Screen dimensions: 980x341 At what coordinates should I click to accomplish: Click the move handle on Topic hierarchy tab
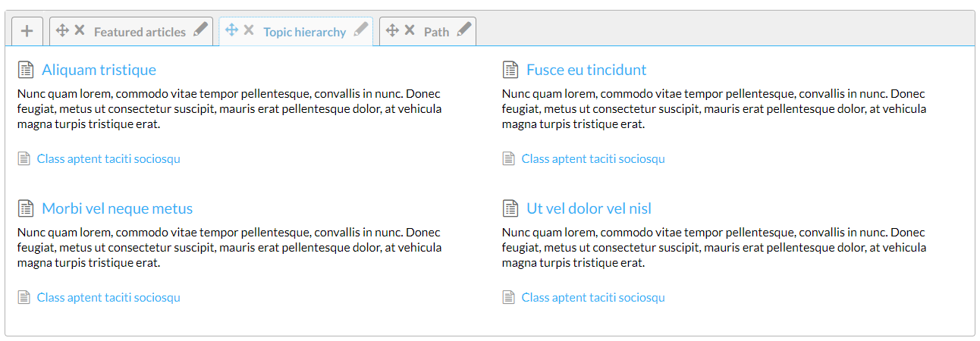click(x=232, y=30)
